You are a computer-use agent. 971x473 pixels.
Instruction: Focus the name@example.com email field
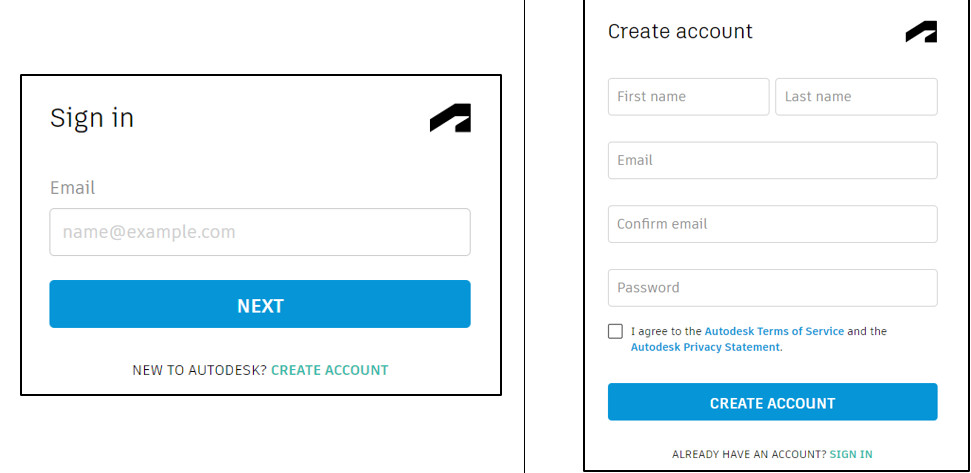pos(260,232)
